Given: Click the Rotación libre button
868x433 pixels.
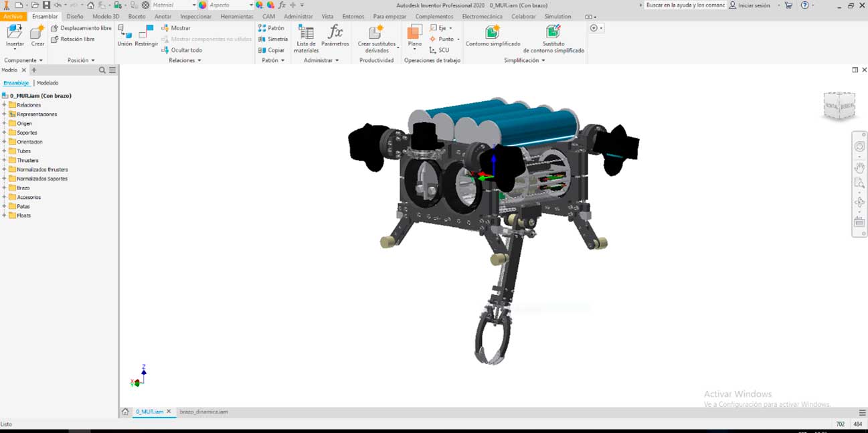Looking at the screenshot, I should (x=76, y=39).
